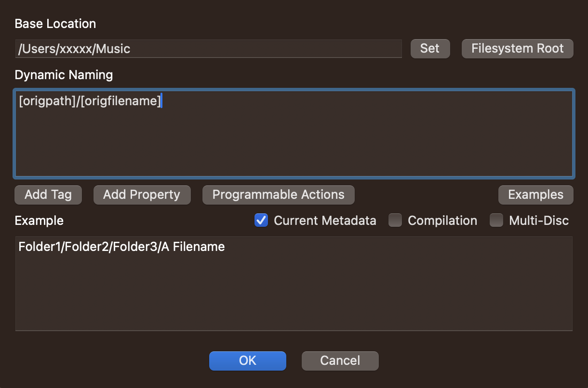Place cursor in the [origpath] token
The height and width of the screenshot is (388, 588).
[x=47, y=101]
